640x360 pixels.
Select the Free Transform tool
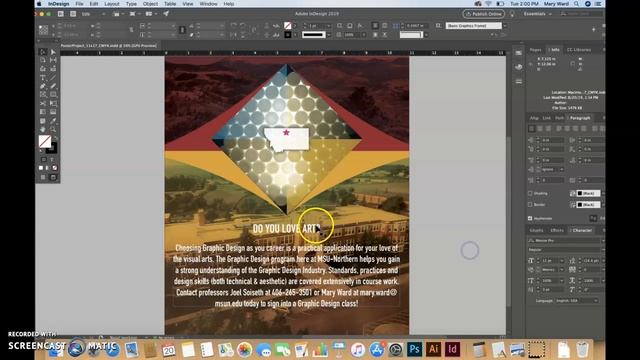(53, 103)
